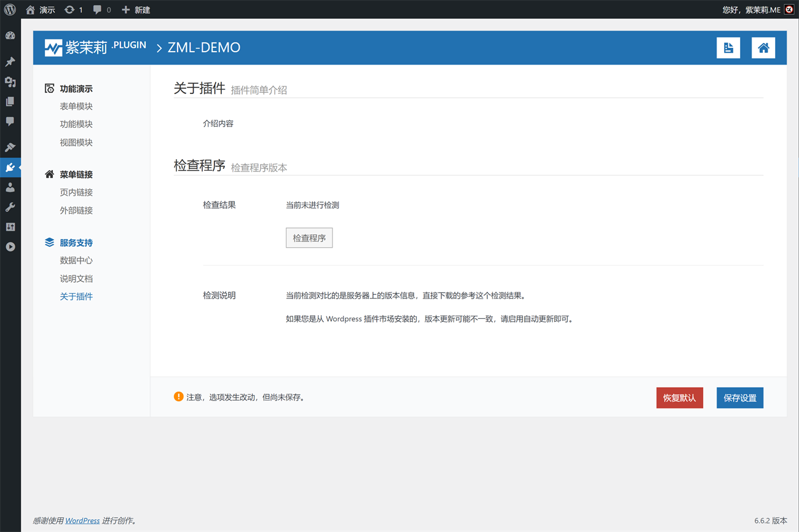Image resolution: width=799 pixels, height=532 pixels.
Task: Click the user avatar in admin bar
Action: click(x=789, y=10)
